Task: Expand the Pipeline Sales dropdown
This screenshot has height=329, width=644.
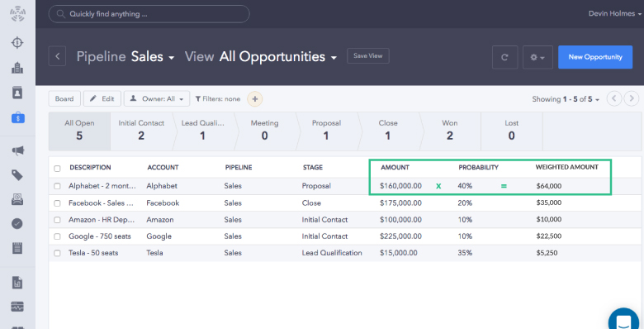Action: [x=153, y=57]
